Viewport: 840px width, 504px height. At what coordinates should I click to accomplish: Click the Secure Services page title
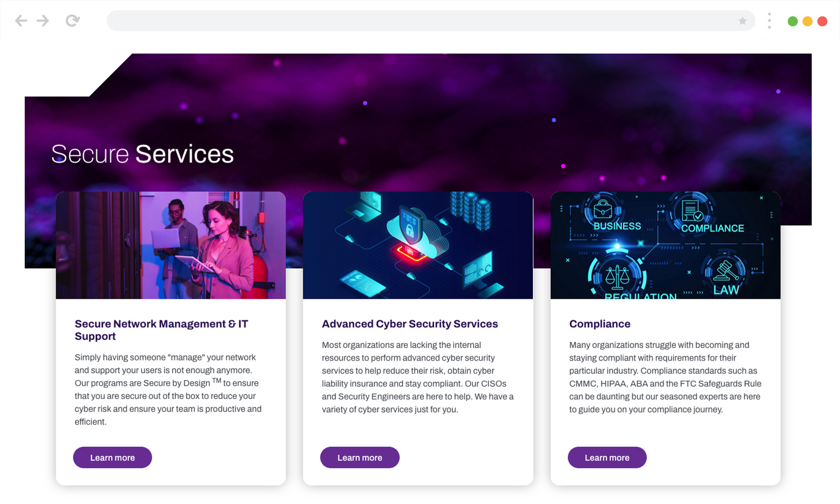(142, 154)
